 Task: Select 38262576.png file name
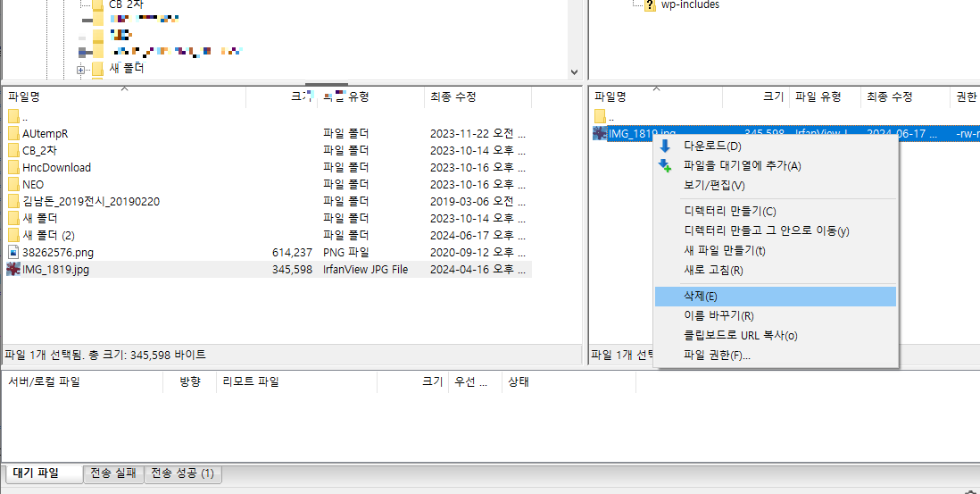coord(58,253)
